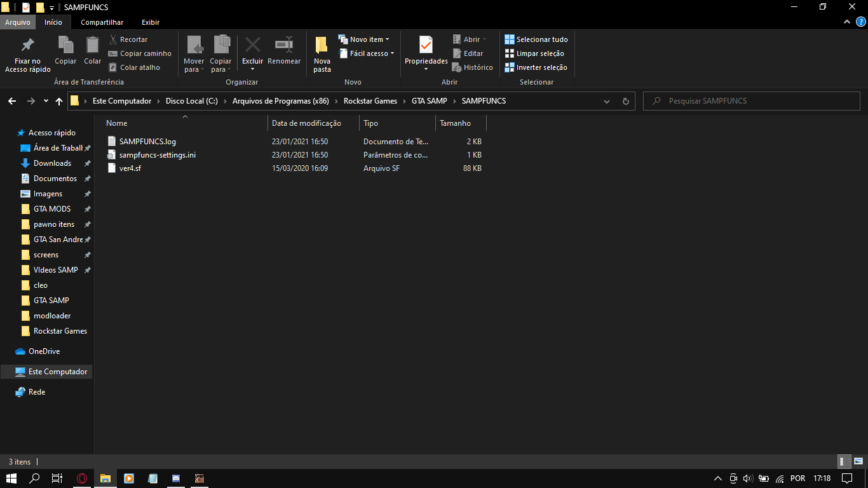This screenshot has height=488, width=868.
Task: Collapse the ribbon with the chevron
Action: click(846, 22)
